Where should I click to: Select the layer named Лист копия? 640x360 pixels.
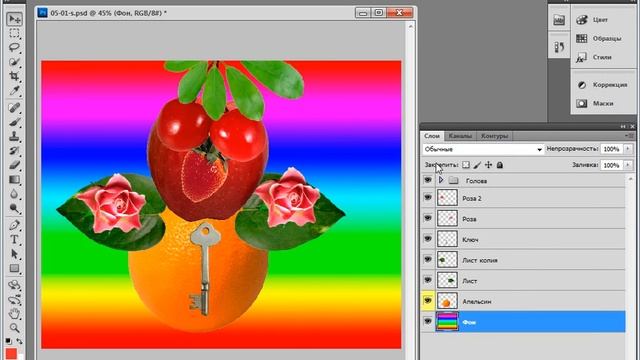[x=480, y=260]
